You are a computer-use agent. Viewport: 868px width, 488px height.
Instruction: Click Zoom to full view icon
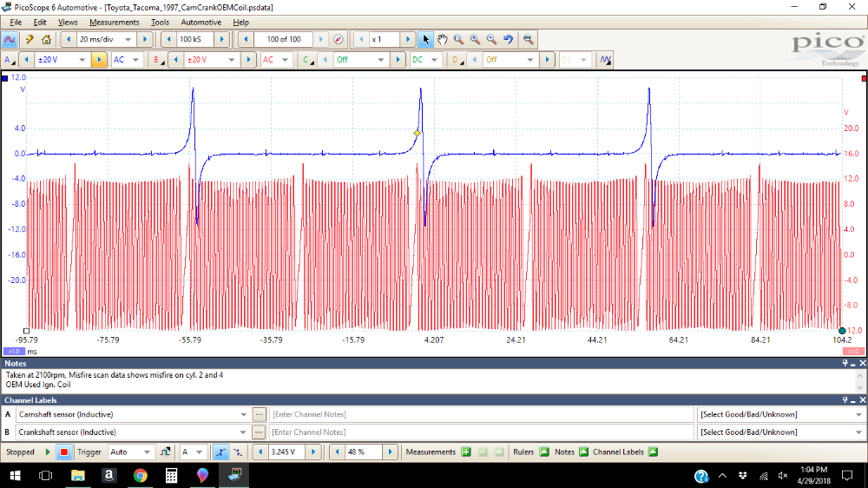pos(528,39)
